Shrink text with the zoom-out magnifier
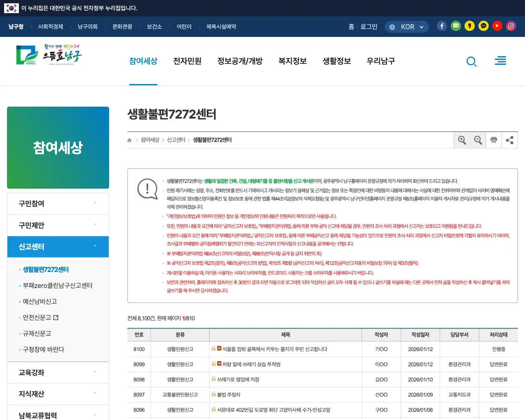Image resolution: width=525 pixels, height=420 pixels. [x=478, y=140]
